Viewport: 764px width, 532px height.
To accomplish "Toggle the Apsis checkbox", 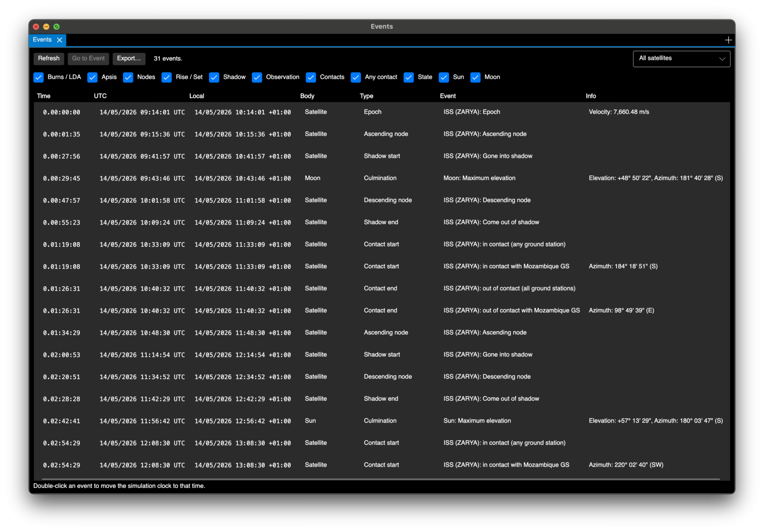I will (x=92, y=77).
